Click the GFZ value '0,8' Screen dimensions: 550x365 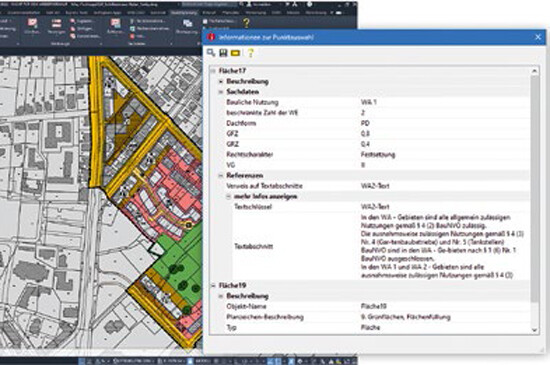[x=365, y=134]
